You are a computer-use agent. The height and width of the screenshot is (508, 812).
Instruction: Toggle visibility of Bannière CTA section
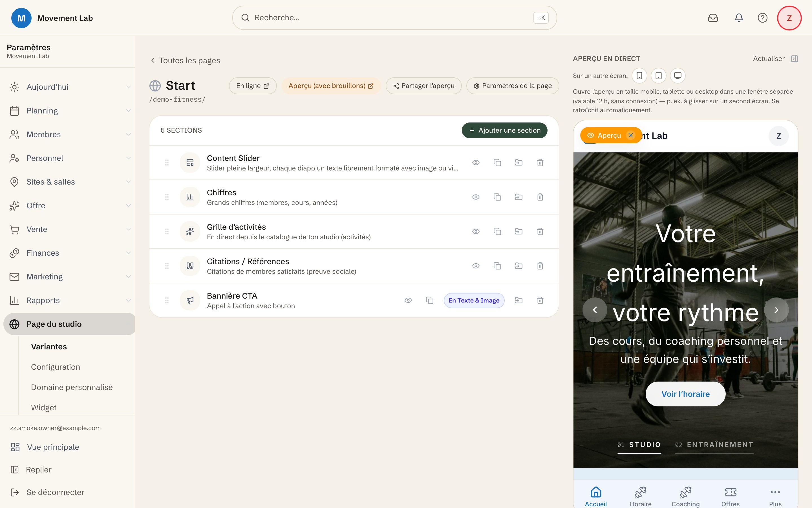tap(408, 300)
